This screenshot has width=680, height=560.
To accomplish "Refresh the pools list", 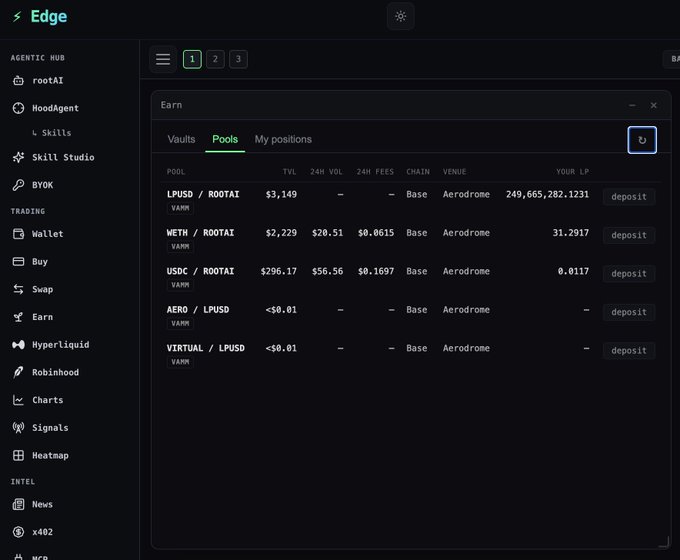I will pyautogui.click(x=642, y=140).
